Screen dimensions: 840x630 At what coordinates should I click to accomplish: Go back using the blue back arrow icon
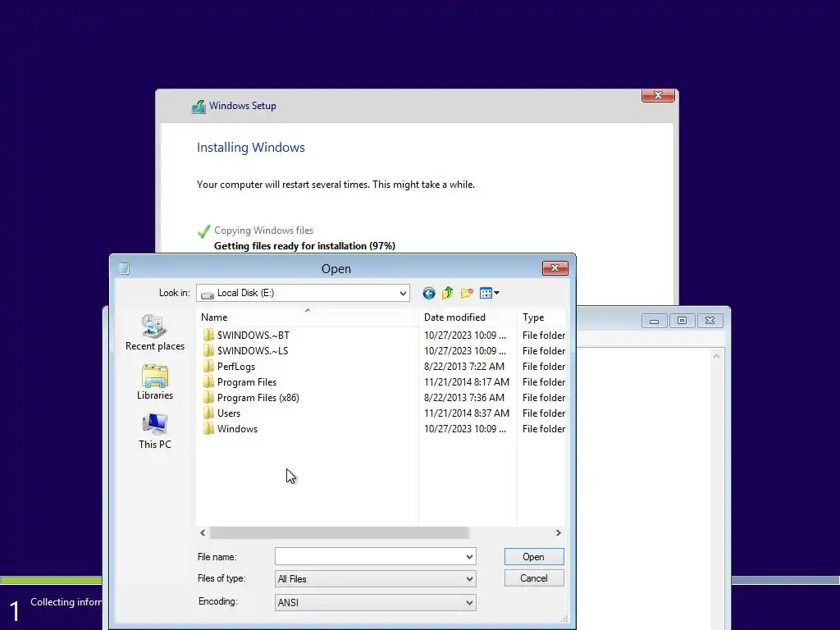pos(428,293)
